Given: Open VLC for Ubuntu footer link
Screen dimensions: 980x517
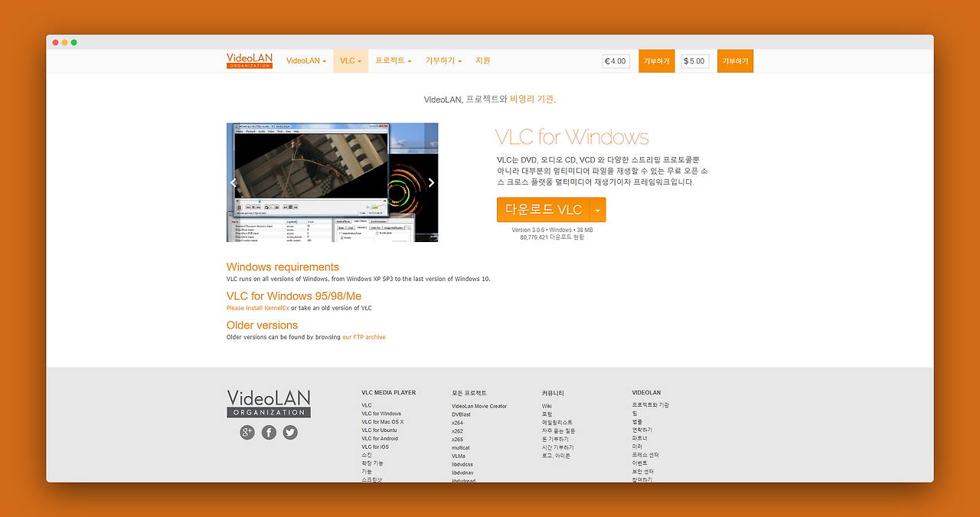Looking at the screenshot, I should tap(379, 430).
